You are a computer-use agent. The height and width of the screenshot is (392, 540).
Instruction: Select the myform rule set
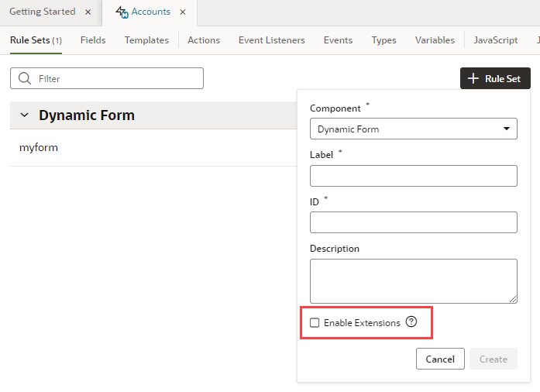coord(39,148)
